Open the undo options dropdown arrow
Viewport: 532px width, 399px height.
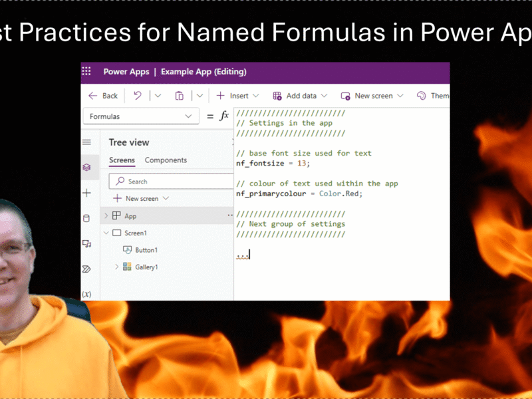click(x=158, y=96)
